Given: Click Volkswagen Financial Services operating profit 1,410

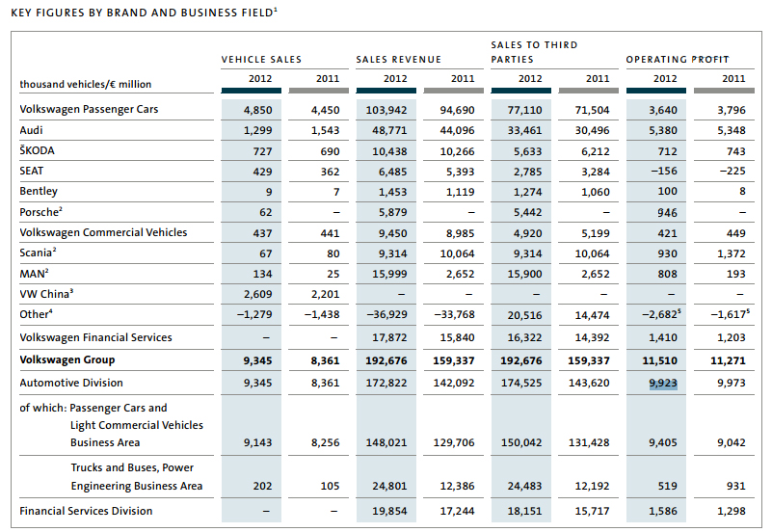Looking at the screenshot, I should (663, 337).
